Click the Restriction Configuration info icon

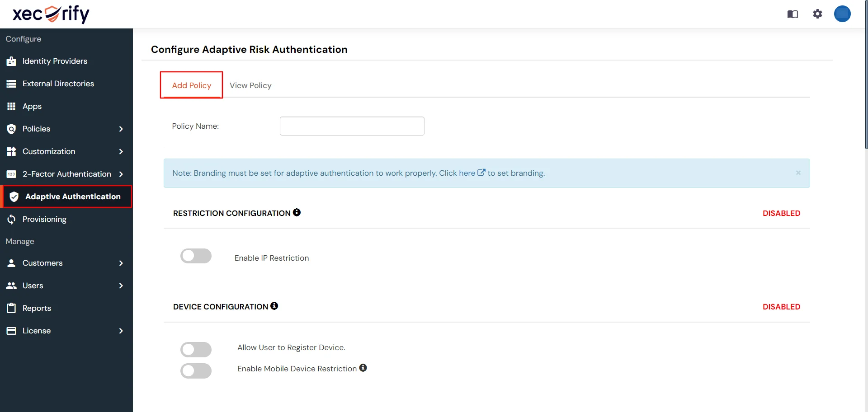point(297,212)
